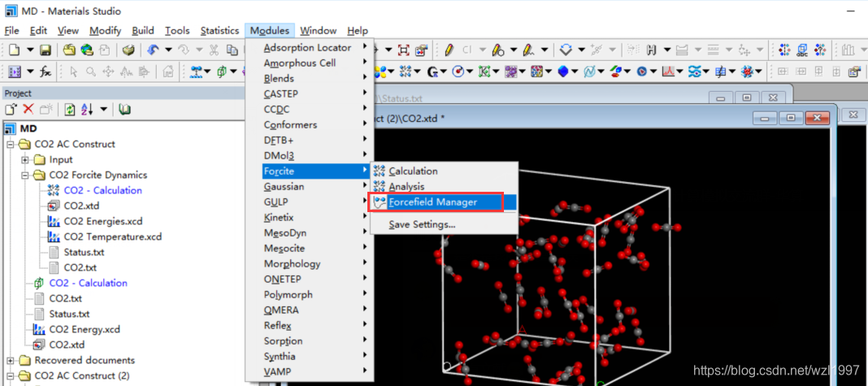Image resolution: width=868 pixels, height=386 pixels.
Task: Click the Save floppy disk icon
Action: (46, 50)
